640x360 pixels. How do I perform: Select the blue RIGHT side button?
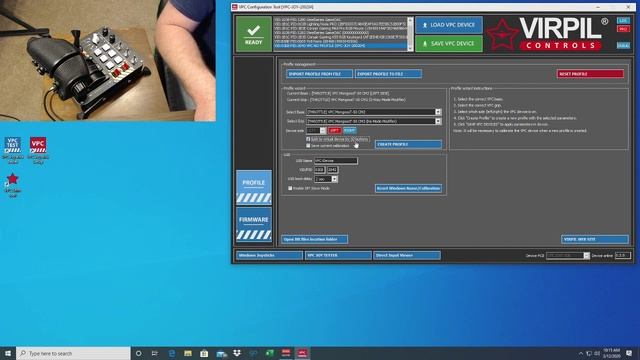click(349, 131)
